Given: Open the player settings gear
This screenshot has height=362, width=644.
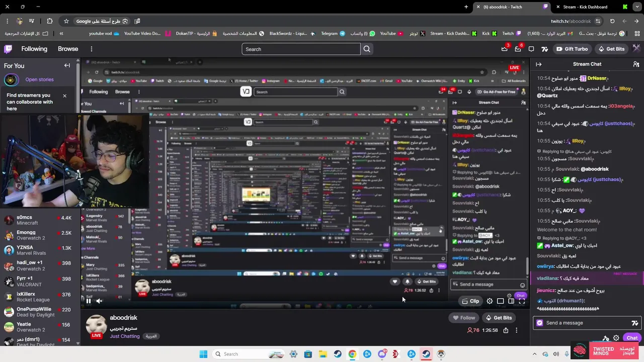Looking at the screenshot, I should click(x=490, y=301).
